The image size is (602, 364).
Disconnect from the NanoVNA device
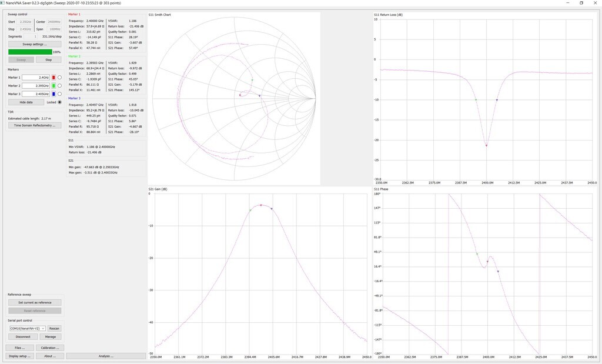[x=23, y=337]
